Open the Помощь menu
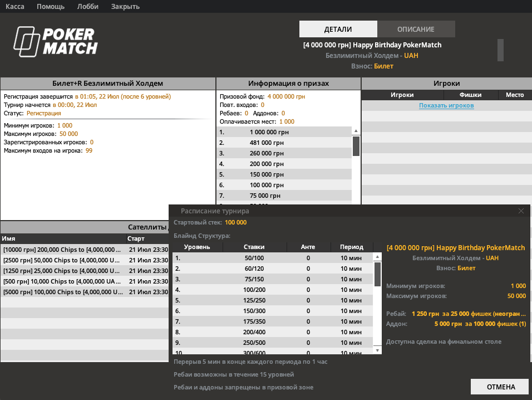 click(50, 7)
